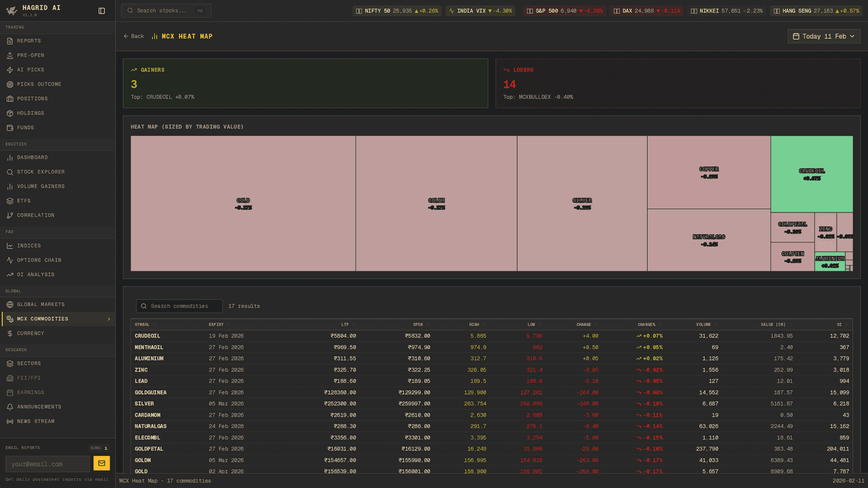Click the Reports icon in the sidebar
Viewport: 868px width, 488px height.
tap(10, 41)
